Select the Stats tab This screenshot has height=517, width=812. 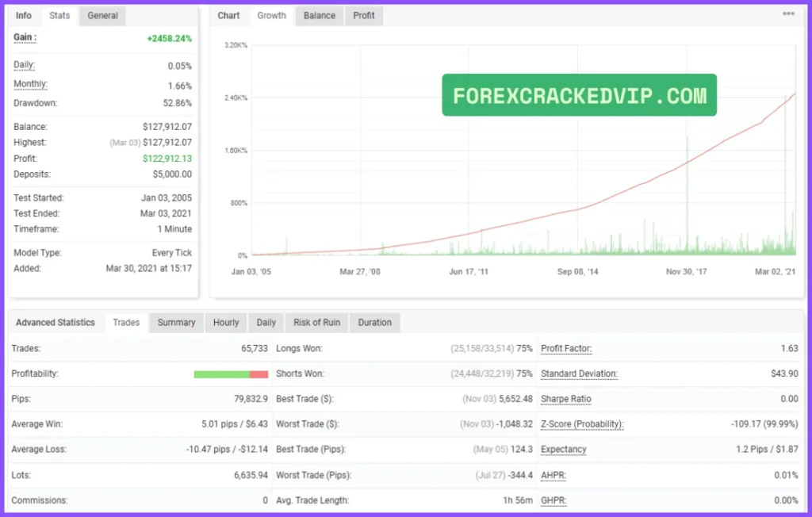[59, 16]
